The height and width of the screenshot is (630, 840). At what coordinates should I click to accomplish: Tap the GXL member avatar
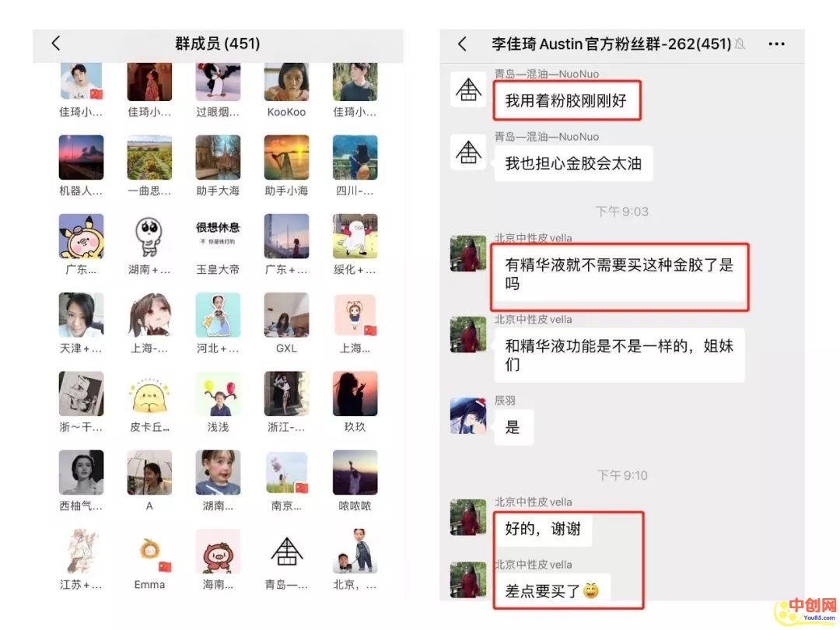pos(286,315)
